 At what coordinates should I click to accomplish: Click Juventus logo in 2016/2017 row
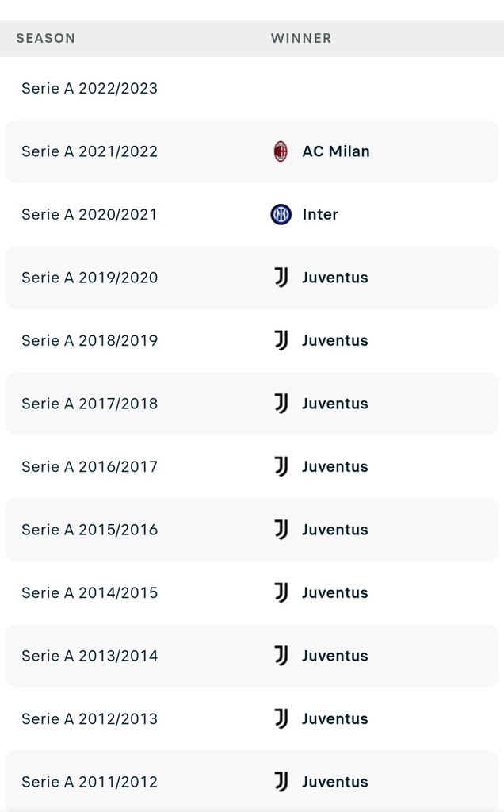coord(281,466)
